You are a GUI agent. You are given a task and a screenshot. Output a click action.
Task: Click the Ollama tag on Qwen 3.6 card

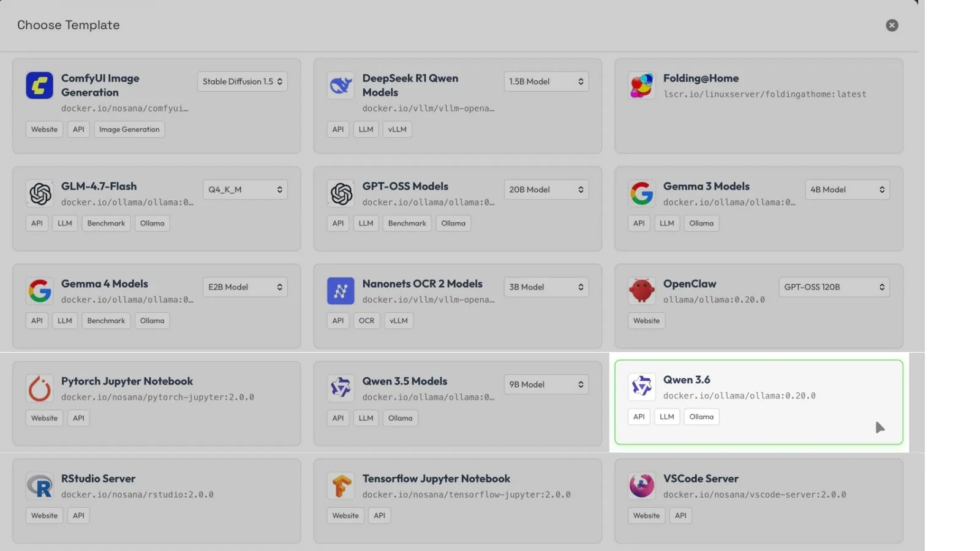[x=701, y=417]
